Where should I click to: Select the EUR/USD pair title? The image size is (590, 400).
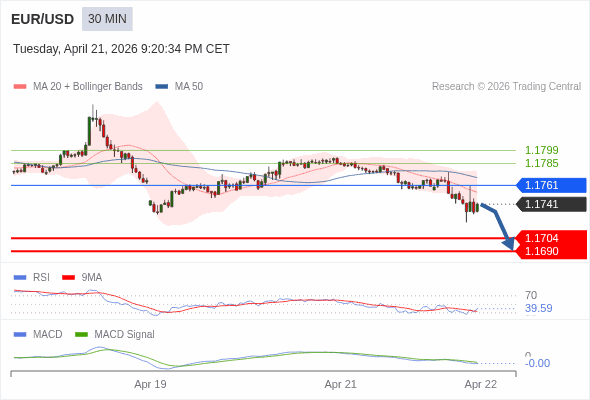[43, 19]
